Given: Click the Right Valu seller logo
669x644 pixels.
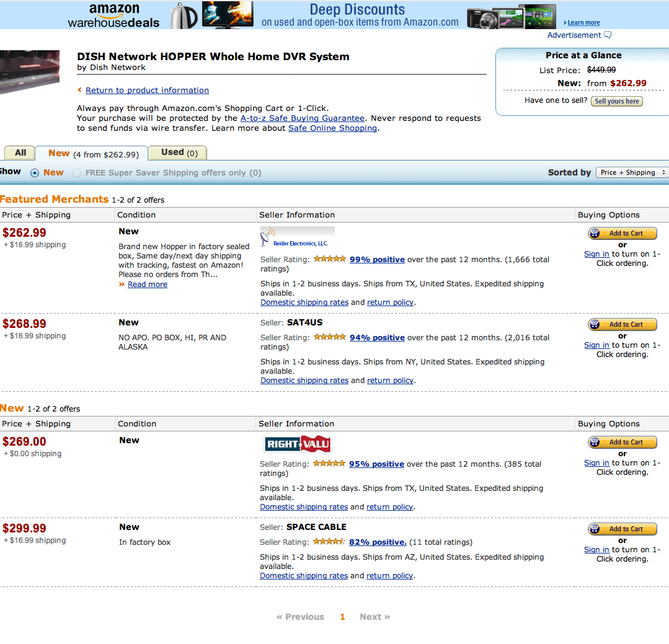Looking at the screenshot, I should (x=297, y=444).
